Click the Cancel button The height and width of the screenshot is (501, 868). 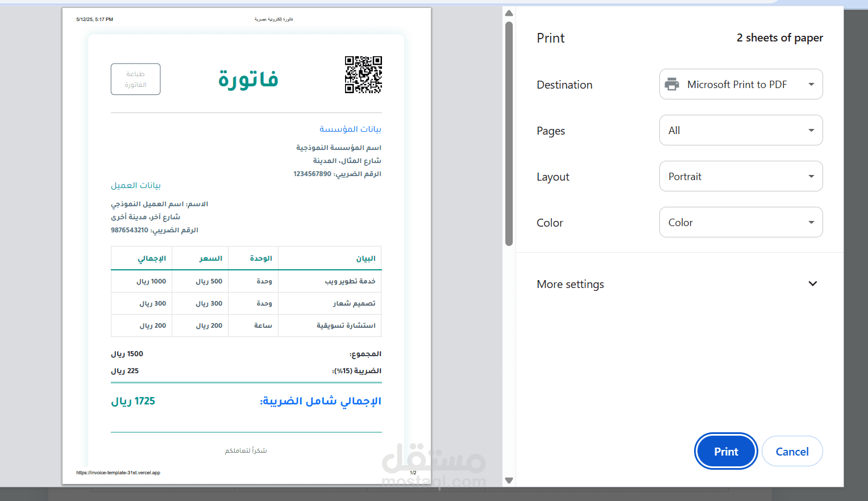pyautogui.click(x=792, y=451)
